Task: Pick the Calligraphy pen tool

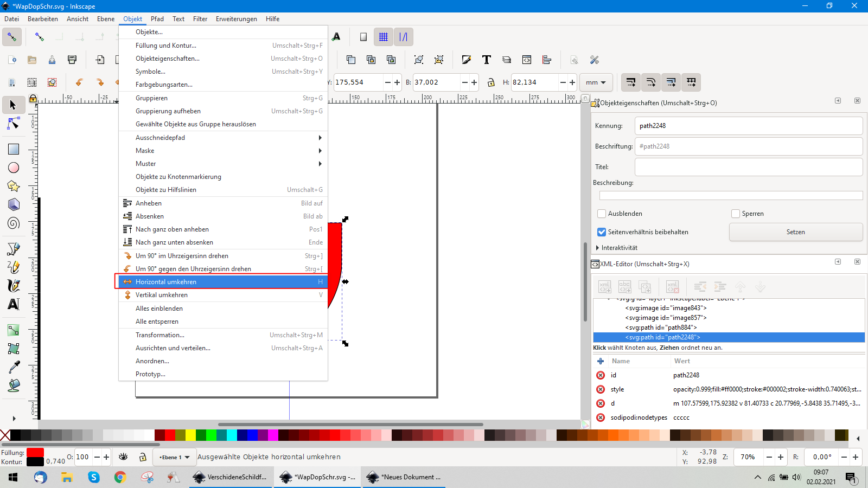Action: coord(14,285)
